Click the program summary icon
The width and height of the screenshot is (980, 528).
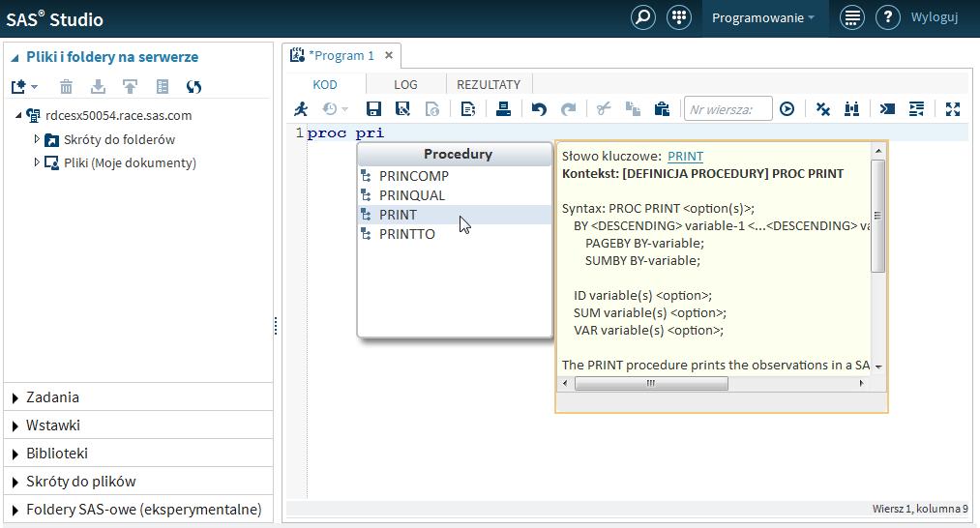coord(468,109)
